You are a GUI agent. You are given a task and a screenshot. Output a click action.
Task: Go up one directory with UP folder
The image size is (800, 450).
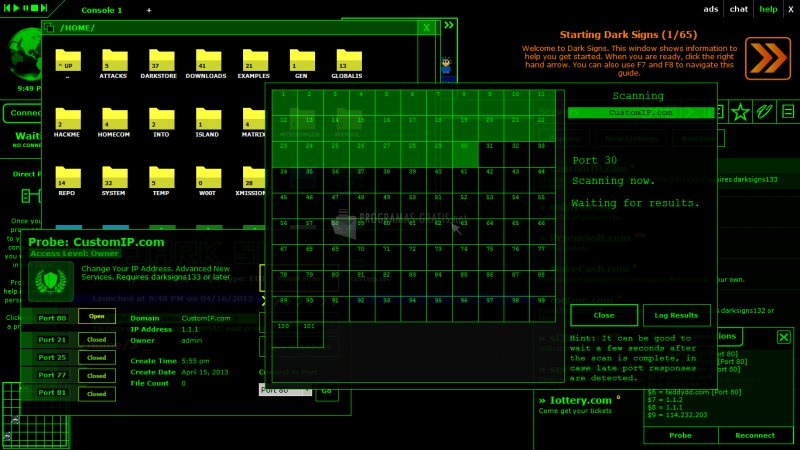coord(68,64)
